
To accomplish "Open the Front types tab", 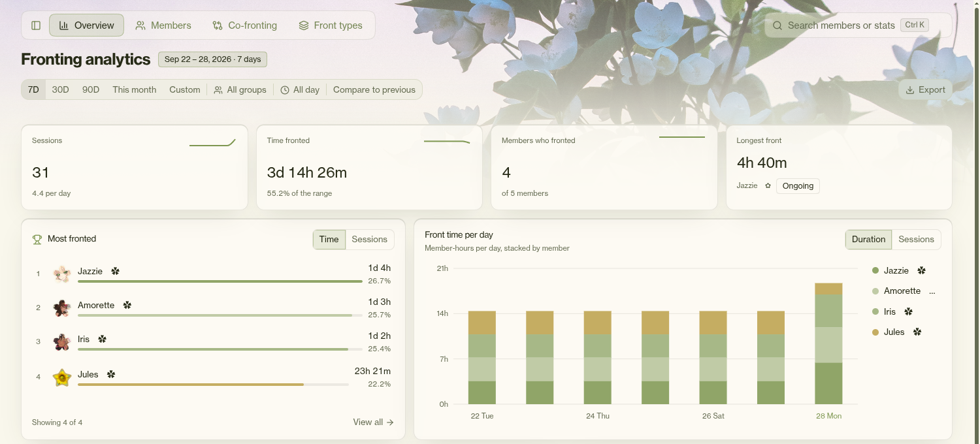I will (331, 25).
